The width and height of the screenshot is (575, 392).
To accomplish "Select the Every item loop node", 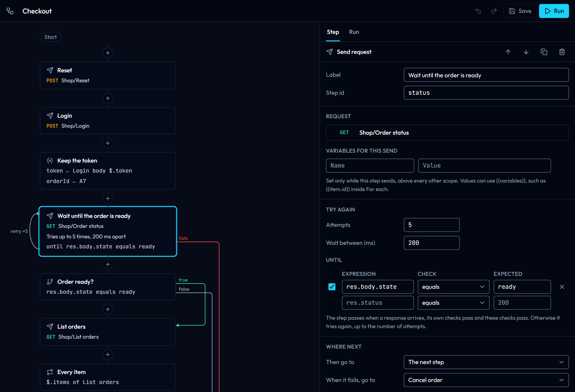I will point(108,377).
